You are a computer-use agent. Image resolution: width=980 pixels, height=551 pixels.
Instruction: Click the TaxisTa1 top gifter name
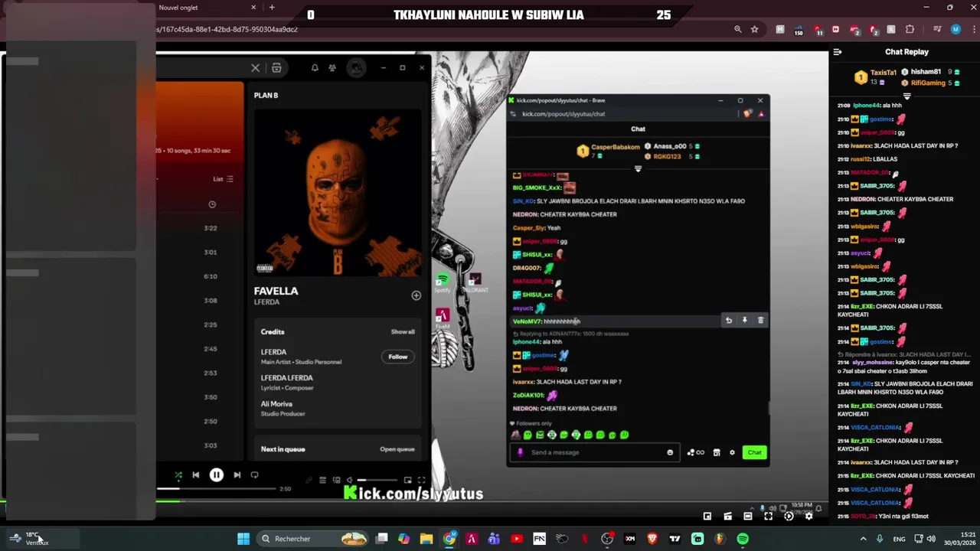(x=883, y=73)
